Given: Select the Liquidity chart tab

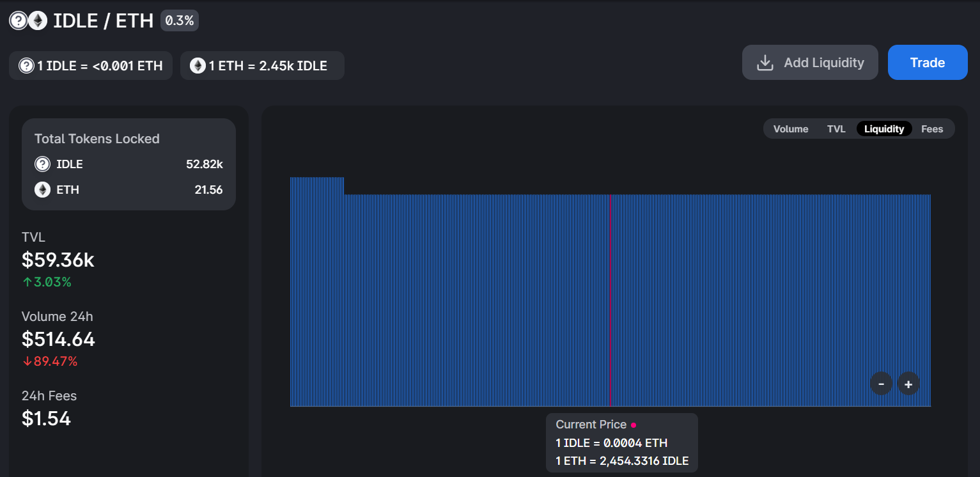Looking at the screenshot, I should (x=883, y=129).
